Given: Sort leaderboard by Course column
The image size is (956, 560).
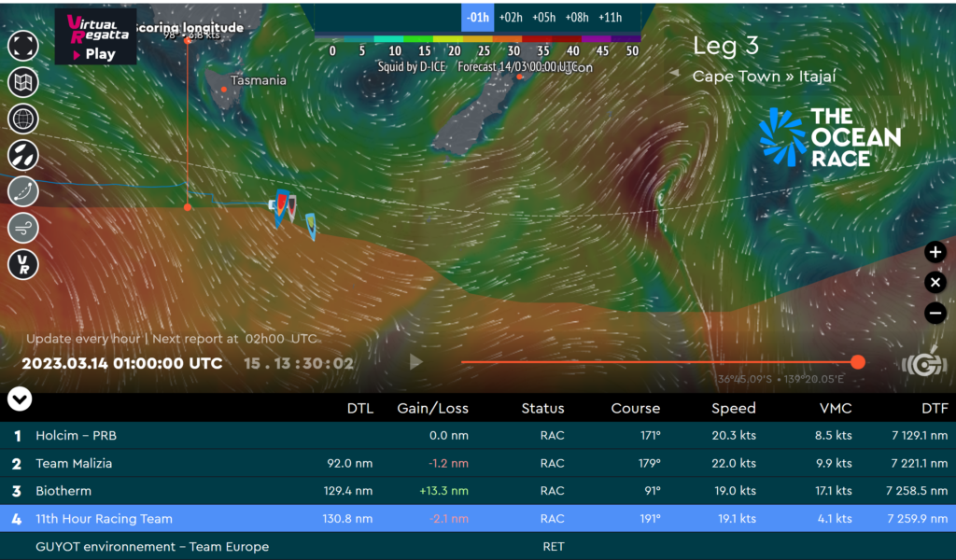Looking at the screenshot, I should coord(635,408).
